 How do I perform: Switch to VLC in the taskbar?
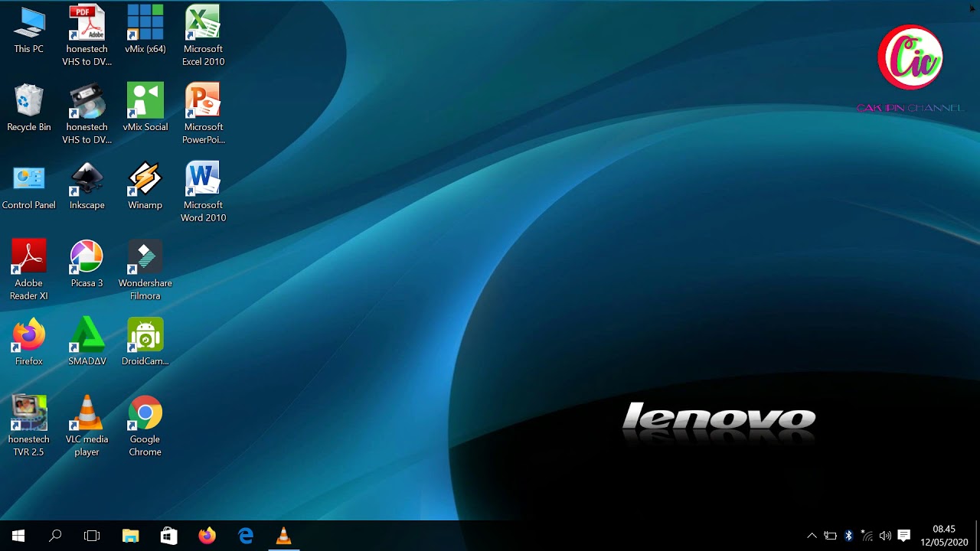tap(283, 536)
